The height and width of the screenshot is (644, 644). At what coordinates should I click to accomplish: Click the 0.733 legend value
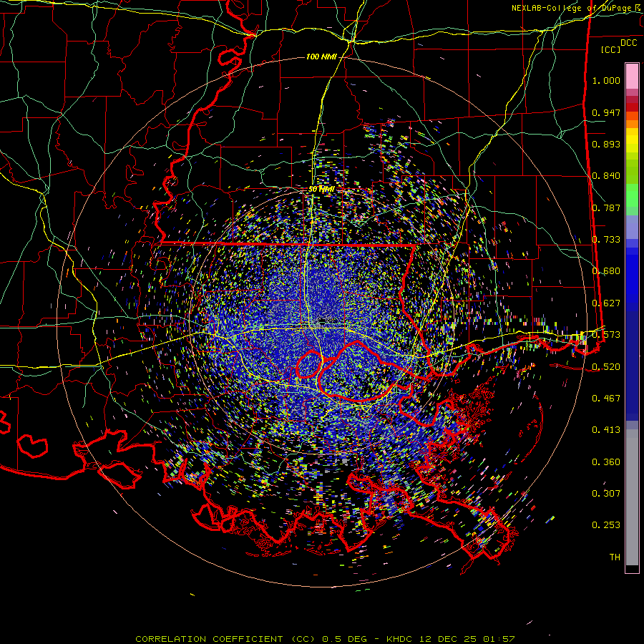point(606,240)
